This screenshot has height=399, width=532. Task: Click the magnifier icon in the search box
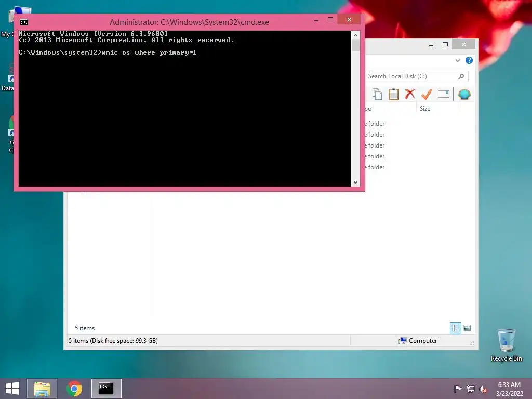click(x=461, y=76)
